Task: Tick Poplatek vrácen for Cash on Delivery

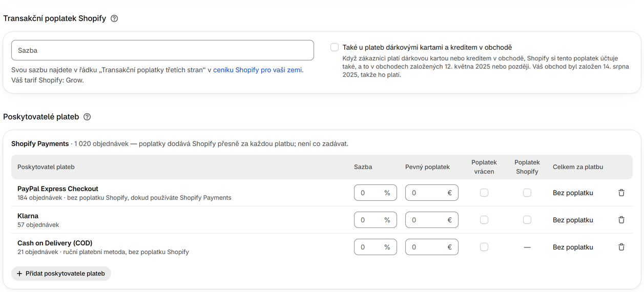Action: [x=484, y=247]
